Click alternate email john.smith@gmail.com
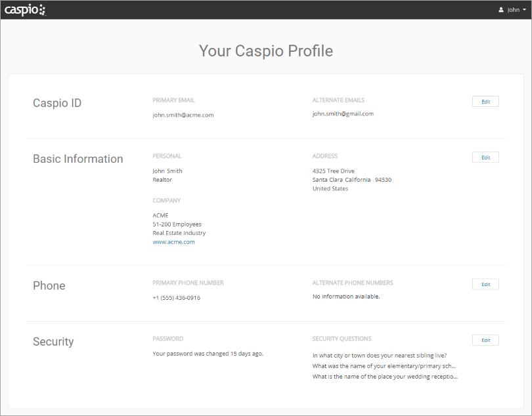Viewport: 532px width, 416px height. point(343,114)
